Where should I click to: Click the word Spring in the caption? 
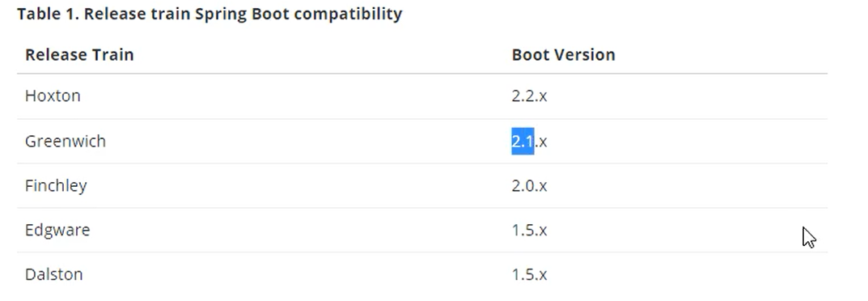coord(221,15)
